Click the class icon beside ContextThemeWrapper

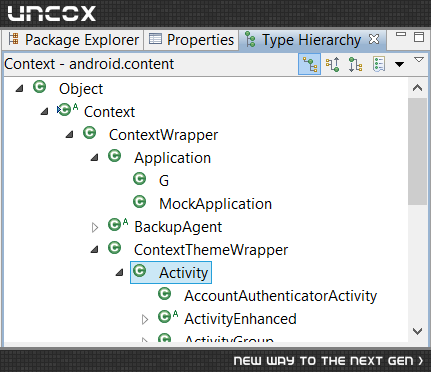(x=115, y=248)
